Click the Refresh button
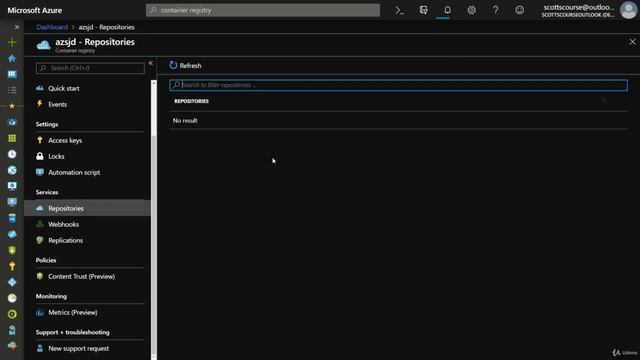Screen dimensions: 640x360 click(185, 65)
